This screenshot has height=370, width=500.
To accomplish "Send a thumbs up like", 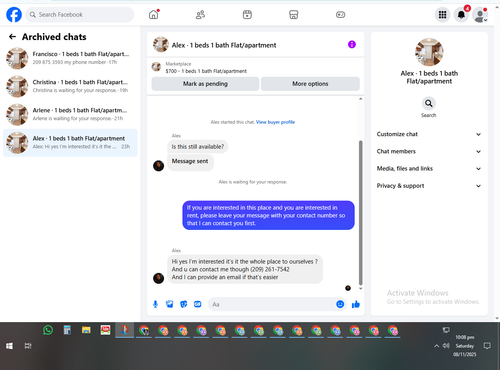I will [x=356, y=304].
